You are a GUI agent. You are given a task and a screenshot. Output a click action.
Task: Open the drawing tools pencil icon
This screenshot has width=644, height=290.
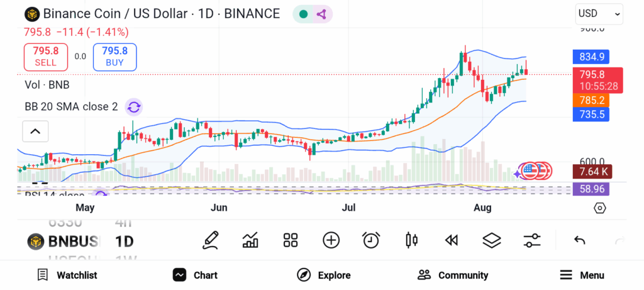point(211,240)
